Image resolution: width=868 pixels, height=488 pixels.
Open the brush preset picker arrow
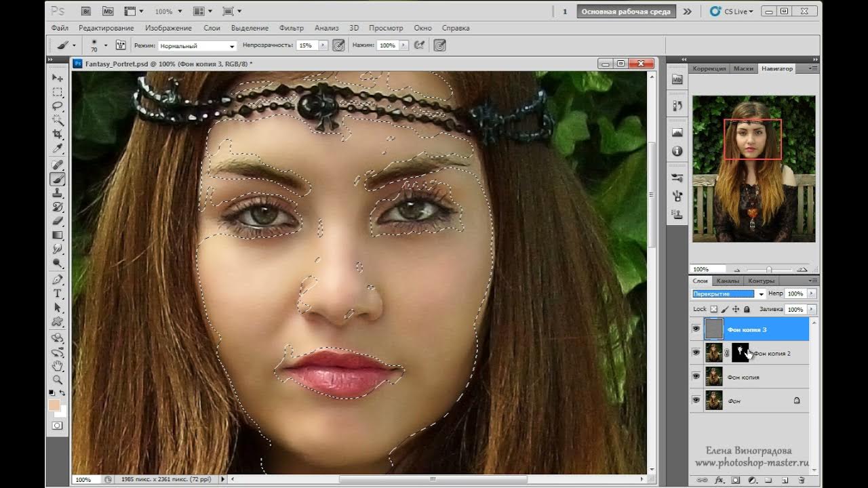point(106,45)
